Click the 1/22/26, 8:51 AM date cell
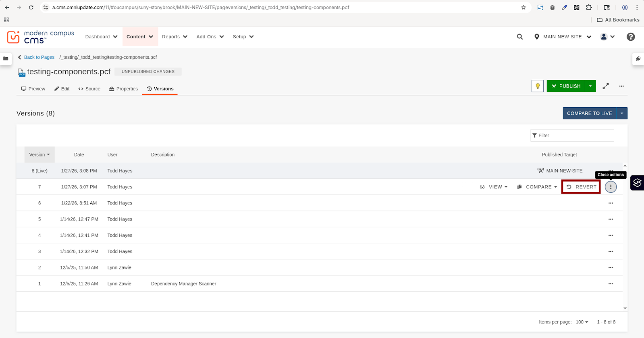 (x=79, y=203)
